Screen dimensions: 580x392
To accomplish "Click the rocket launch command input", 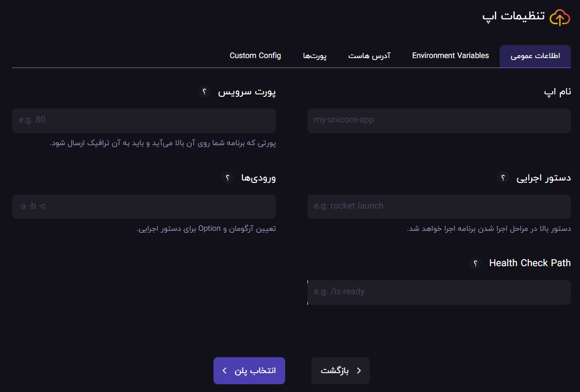I will (439, 207).
